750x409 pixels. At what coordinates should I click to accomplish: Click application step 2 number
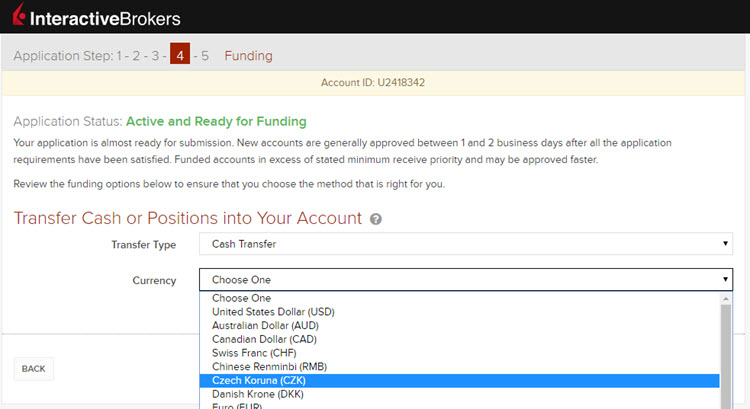(136, 56)
